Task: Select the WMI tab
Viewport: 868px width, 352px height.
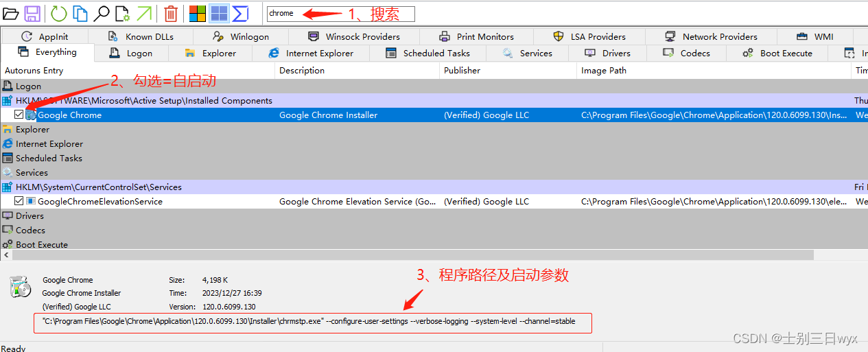Action: coord(814,36)
